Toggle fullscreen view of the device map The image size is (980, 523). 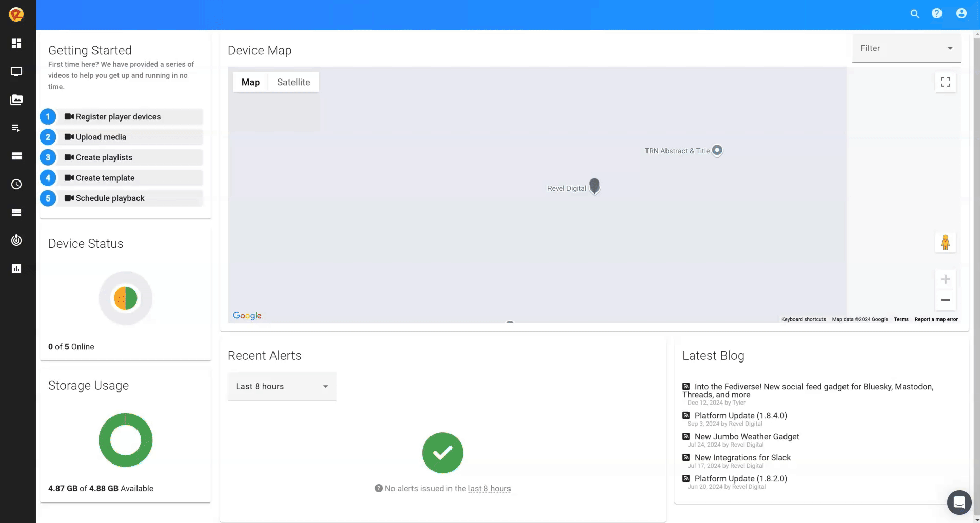tap(945, 82)
